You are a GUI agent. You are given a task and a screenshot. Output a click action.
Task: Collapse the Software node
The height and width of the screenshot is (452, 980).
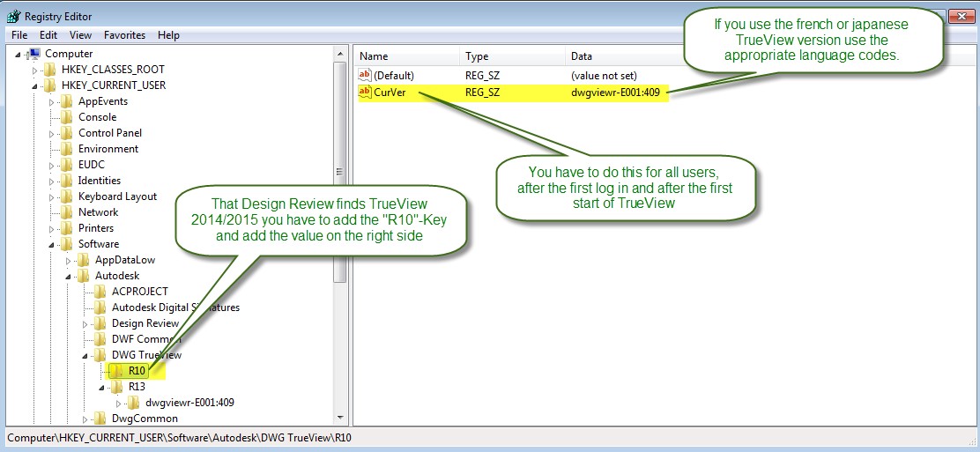[52, 244]
